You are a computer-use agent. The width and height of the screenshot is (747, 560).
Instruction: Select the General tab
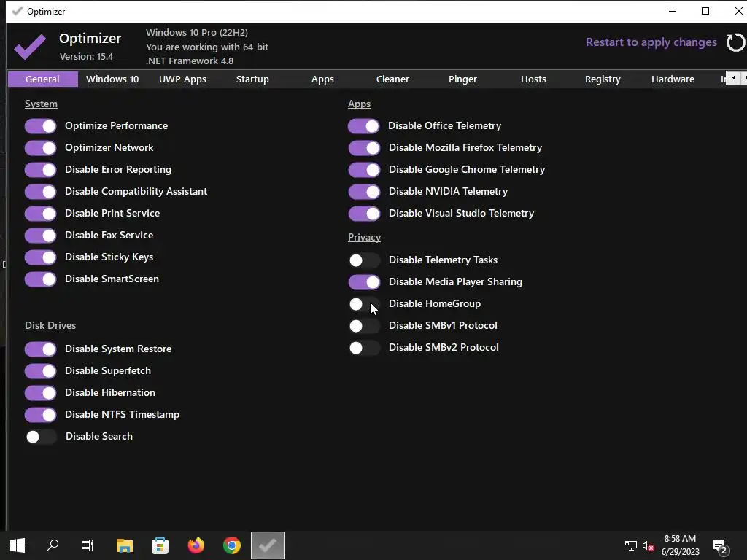click(43, 79)
